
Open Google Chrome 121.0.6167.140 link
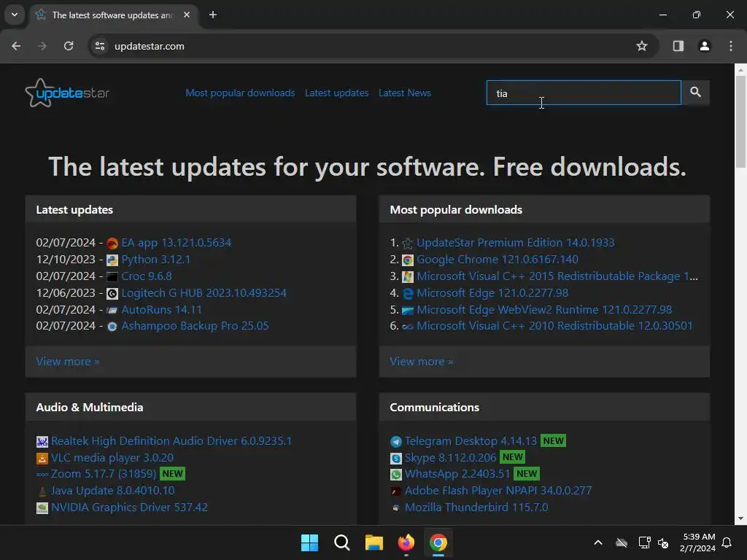[498, 259]
